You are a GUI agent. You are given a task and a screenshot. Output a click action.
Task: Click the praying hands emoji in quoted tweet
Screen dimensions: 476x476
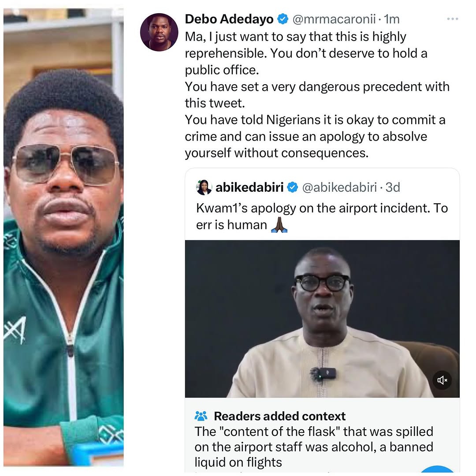click(x=279, y=225)
